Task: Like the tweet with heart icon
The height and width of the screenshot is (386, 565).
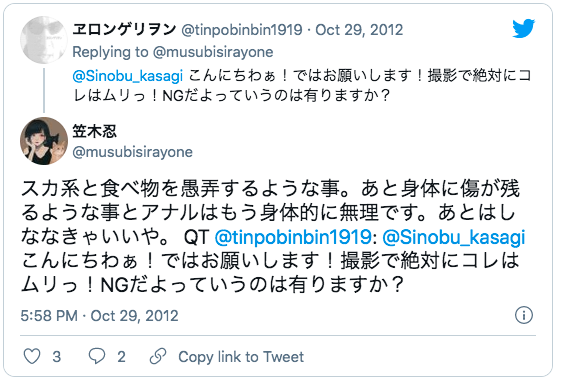Action: (32, 356)
